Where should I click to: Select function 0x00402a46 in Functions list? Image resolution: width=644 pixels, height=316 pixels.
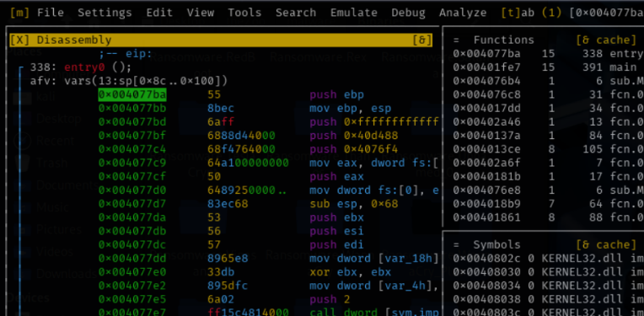548,122
